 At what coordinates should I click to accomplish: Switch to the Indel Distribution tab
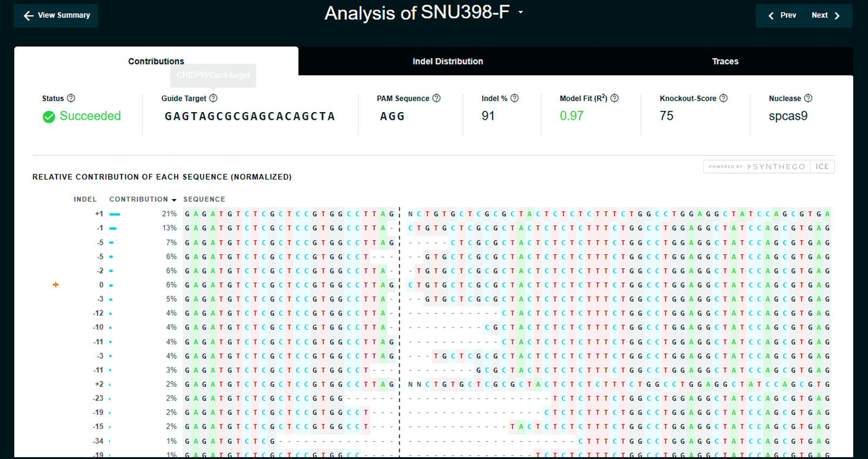(x=447, y=61)
